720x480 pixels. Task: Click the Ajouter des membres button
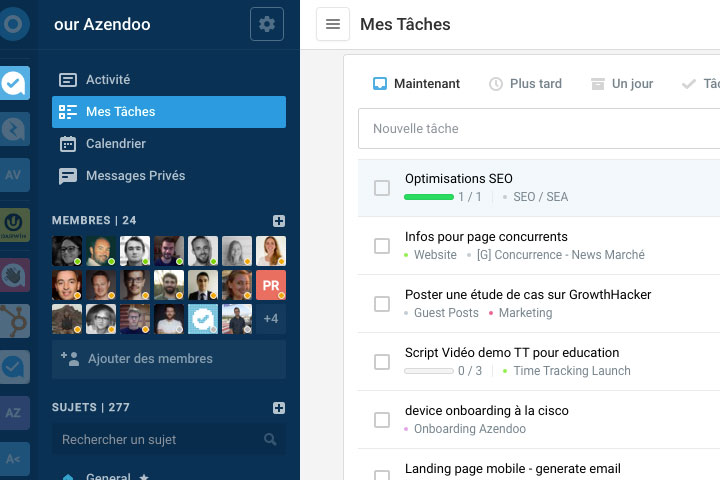(169, 359)
